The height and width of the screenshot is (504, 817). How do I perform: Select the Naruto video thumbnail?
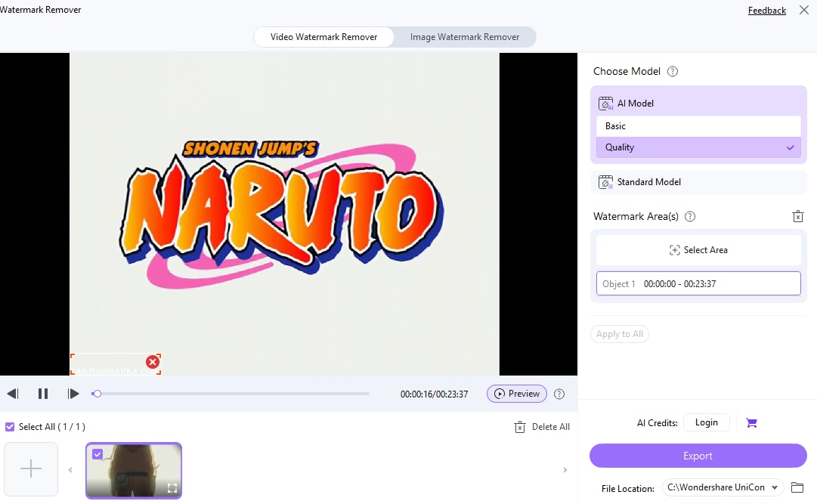[134, 471]
